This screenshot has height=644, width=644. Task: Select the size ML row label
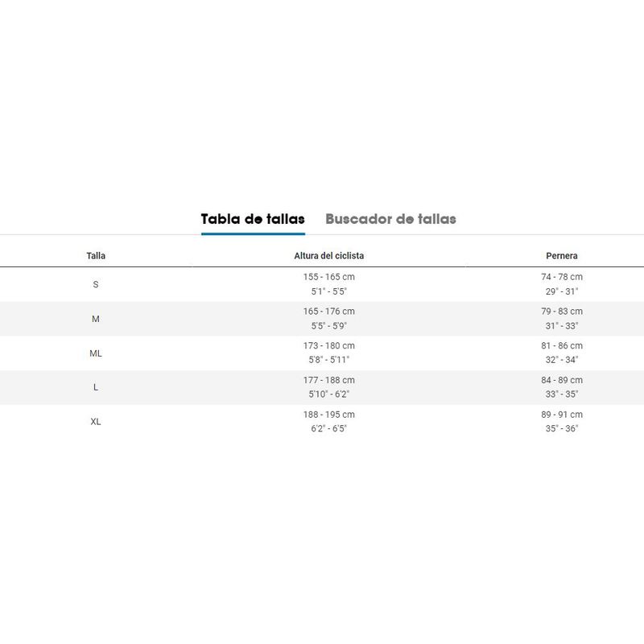pyautogui.click(x=96, y=353)
